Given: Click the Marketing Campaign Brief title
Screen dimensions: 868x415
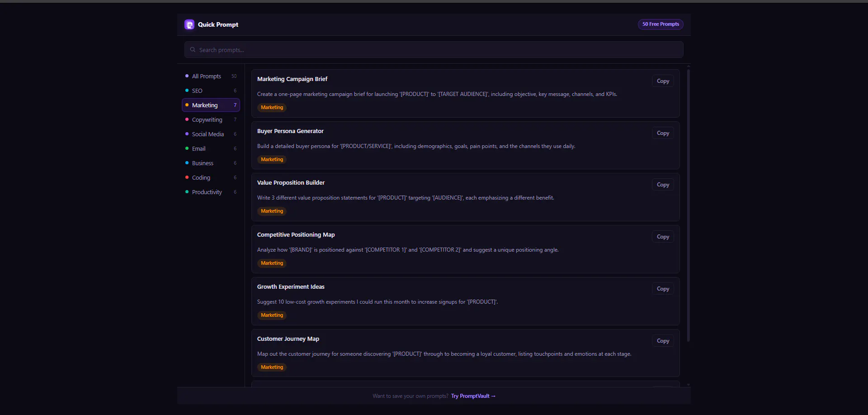Looking at the screenshot, I should tap(292, 79).
